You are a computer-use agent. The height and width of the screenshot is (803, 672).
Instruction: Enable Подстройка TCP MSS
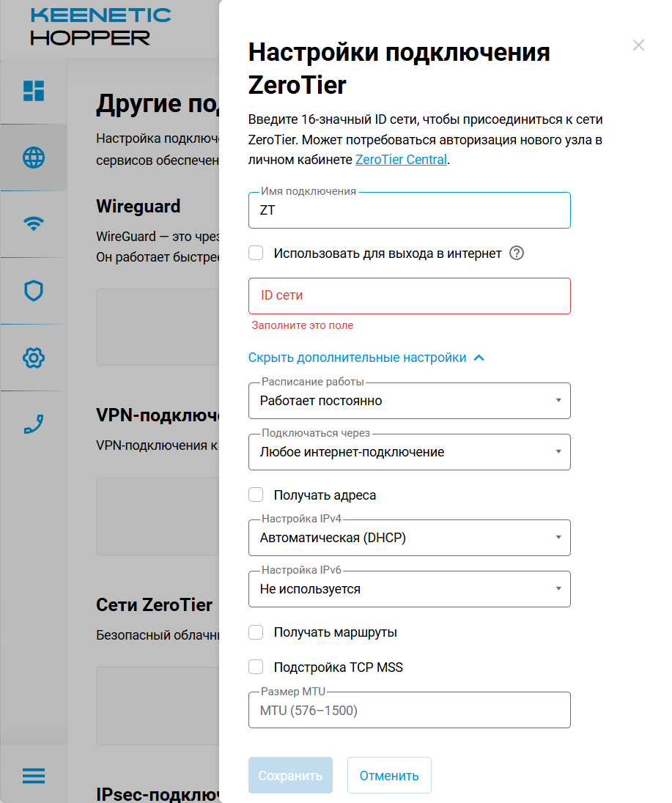[x=256, y=667]
